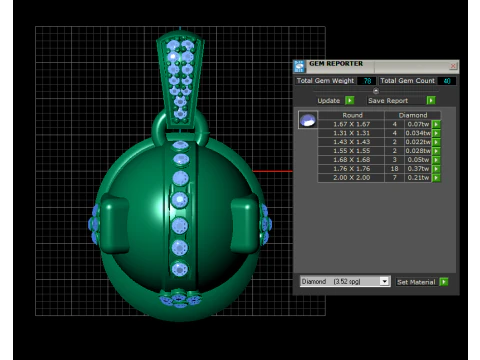Click the Total Gem Weight value field

[x=366, y=81]
